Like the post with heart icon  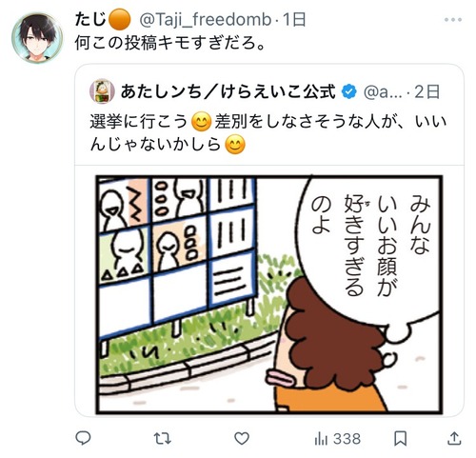point(242,438)
